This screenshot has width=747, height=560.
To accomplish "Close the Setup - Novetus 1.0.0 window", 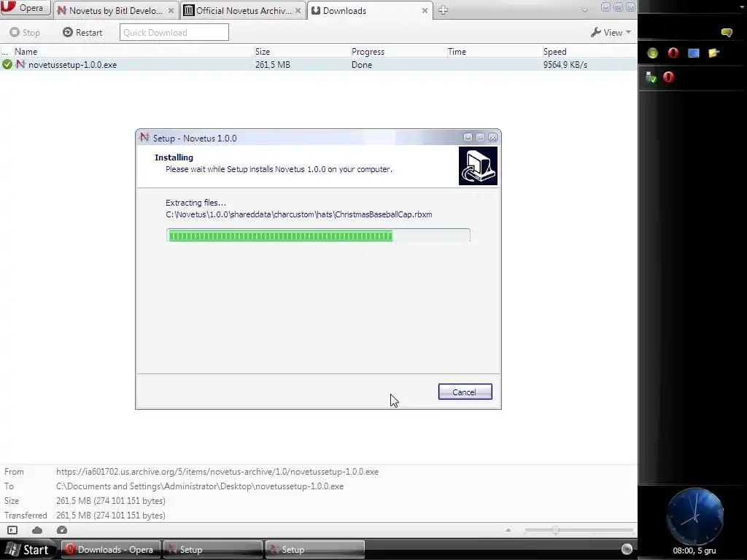I will 492,138.
